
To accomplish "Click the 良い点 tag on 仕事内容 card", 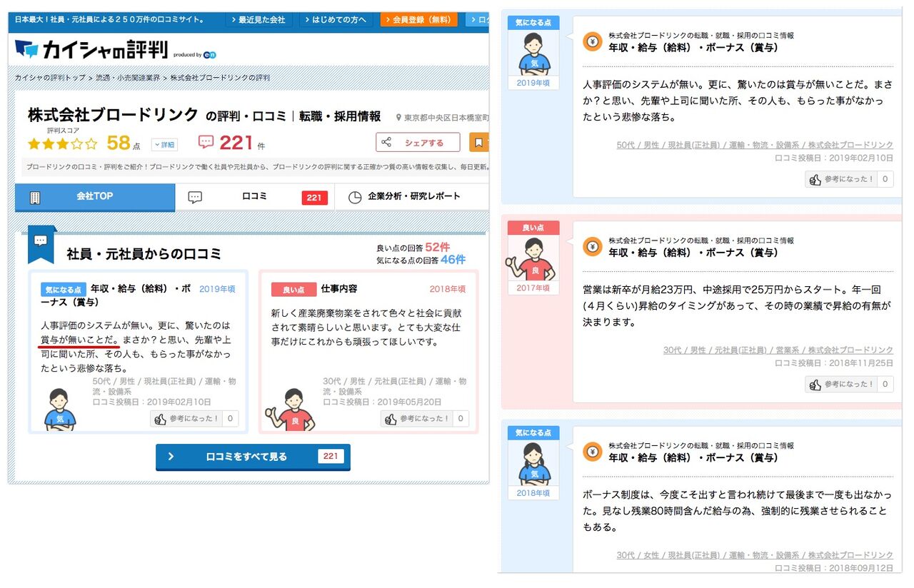I will pos(293,290).
